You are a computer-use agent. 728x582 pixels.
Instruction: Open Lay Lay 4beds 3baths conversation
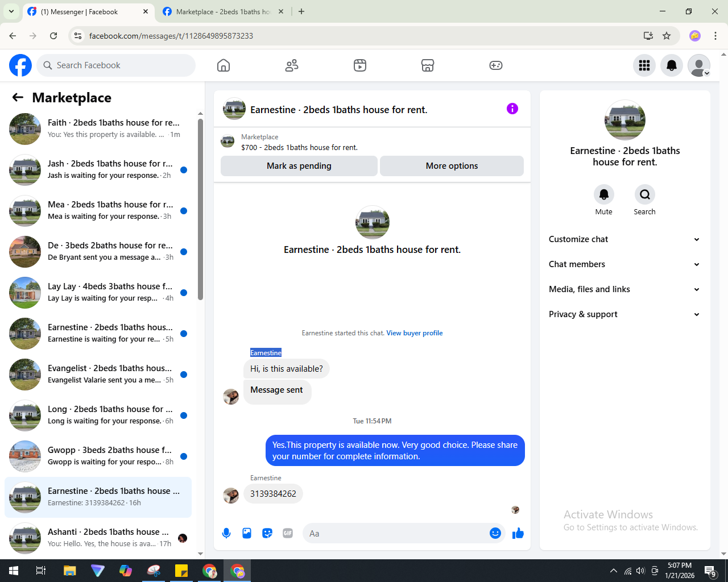98,293
